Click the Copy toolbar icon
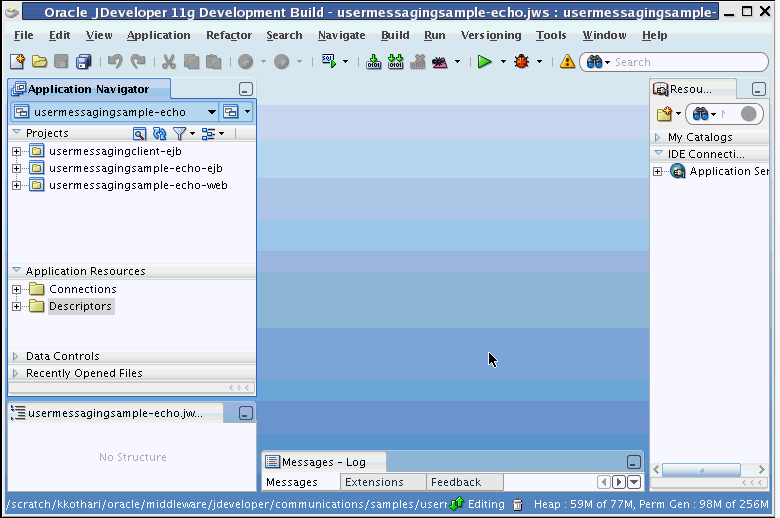This screenshot has width=780, height=518. tap(192, 62)
